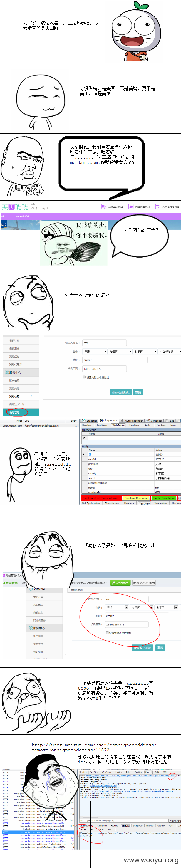181x868 pixels.
Task: Open the 和平区 dropdown in the red-circled form
Action: (167, 607)
